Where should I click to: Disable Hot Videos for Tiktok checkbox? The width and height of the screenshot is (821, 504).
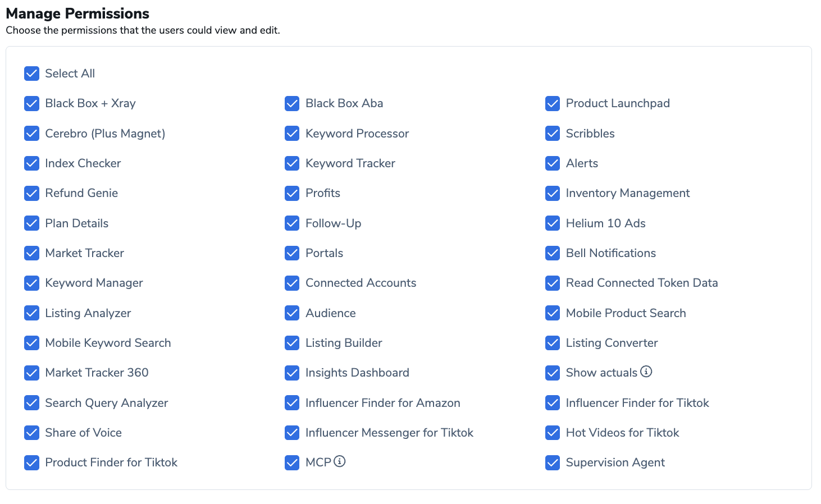coord(553,433)
